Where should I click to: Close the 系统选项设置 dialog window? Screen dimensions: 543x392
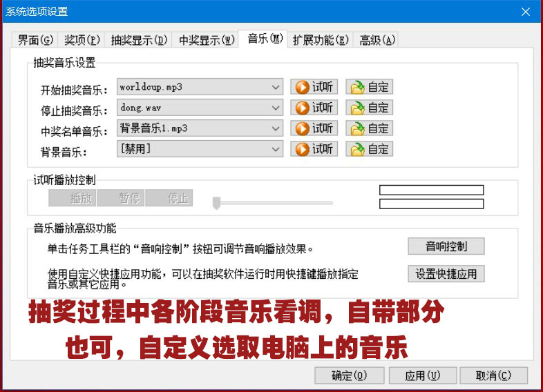pyautogui.click(x=526, y=12)
